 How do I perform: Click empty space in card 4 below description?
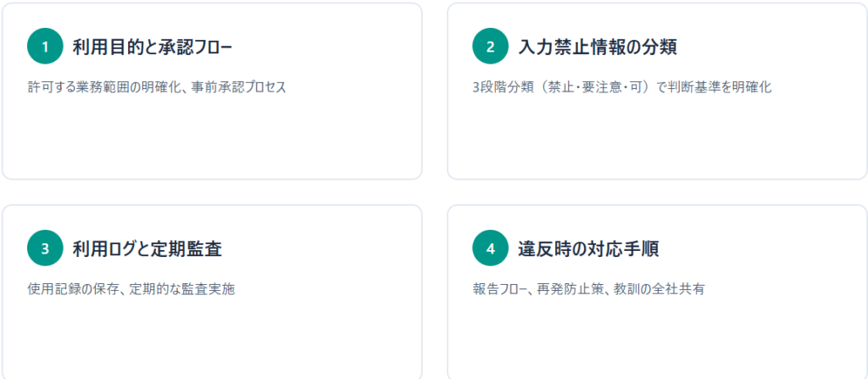tap(657, 339)
